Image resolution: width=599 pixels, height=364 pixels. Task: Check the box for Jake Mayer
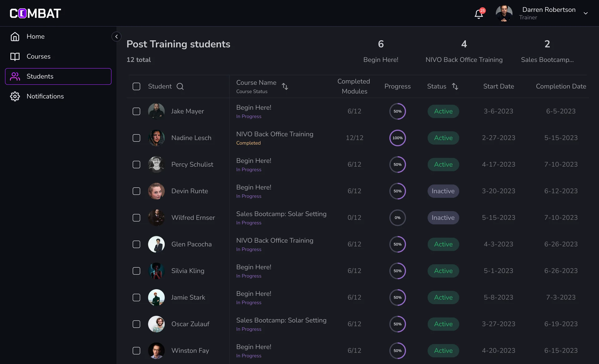click(136, 111)
